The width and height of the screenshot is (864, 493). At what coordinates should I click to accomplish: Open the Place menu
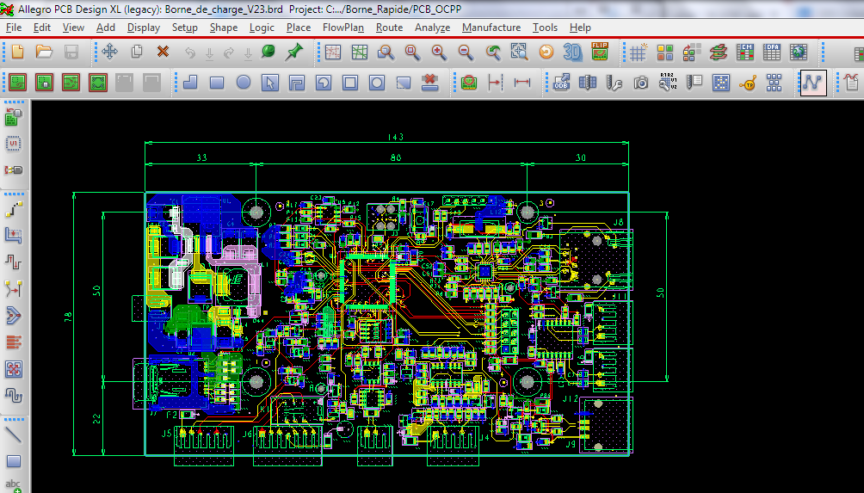point(298,28)
